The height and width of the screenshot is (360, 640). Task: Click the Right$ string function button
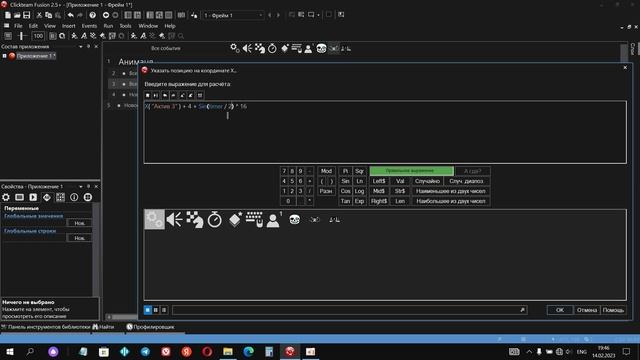[379, 201]
